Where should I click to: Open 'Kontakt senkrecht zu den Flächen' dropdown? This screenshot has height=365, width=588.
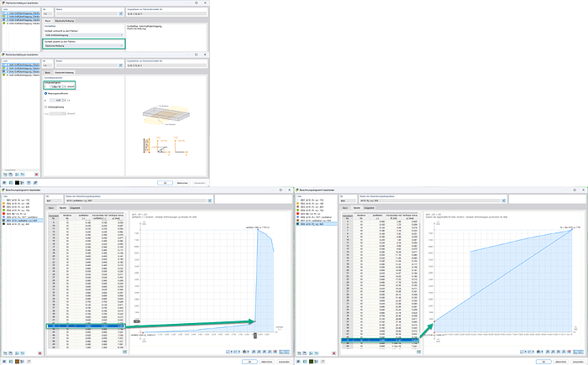pos(84,35)
